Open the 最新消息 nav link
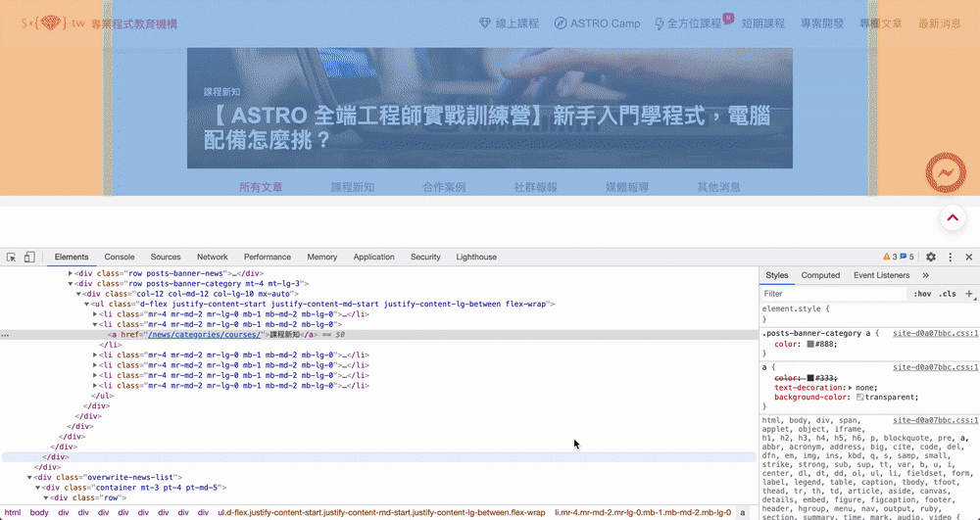The height and width of the screenshot is (520, 980). [x=940, y=24]
